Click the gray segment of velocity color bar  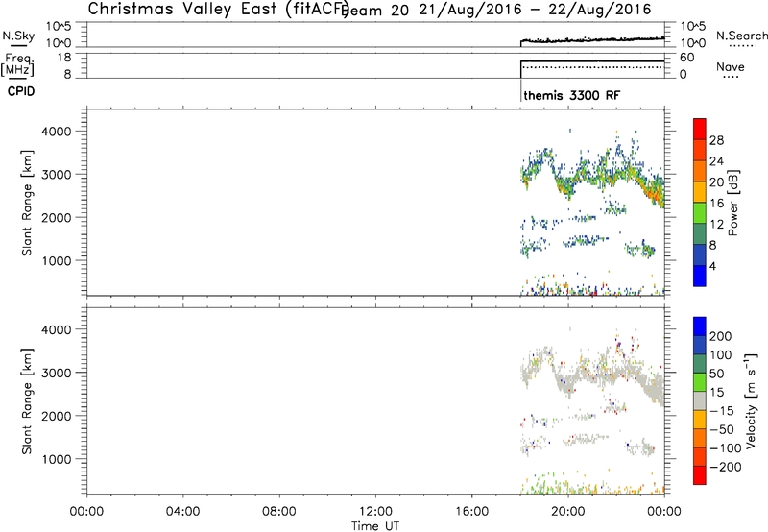tap(700, 400)
